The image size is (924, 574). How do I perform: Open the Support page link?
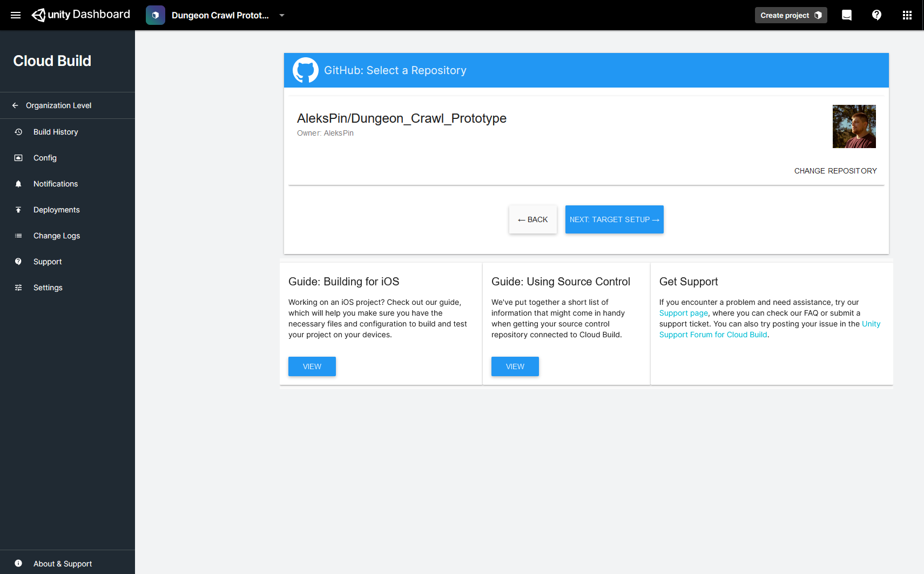[684, 313]
